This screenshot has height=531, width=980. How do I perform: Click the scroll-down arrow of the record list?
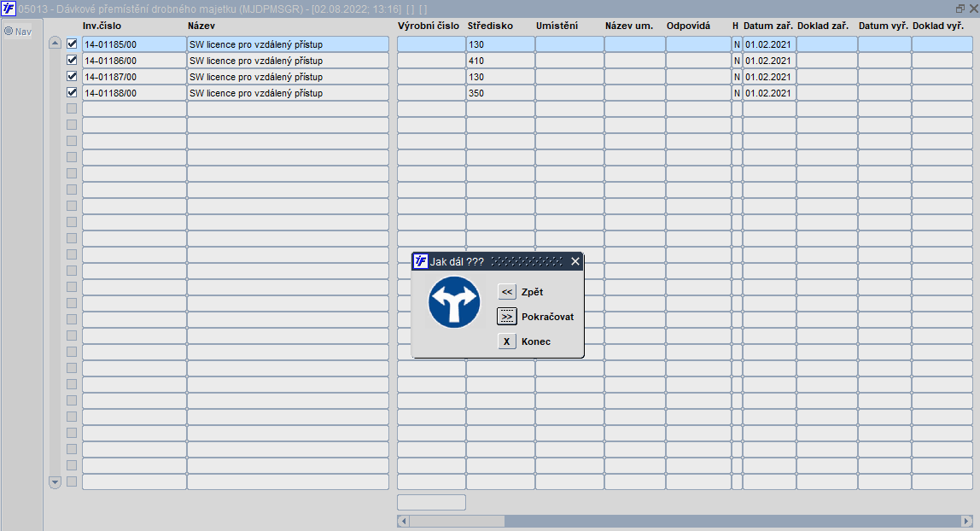(x=55, y=482)
